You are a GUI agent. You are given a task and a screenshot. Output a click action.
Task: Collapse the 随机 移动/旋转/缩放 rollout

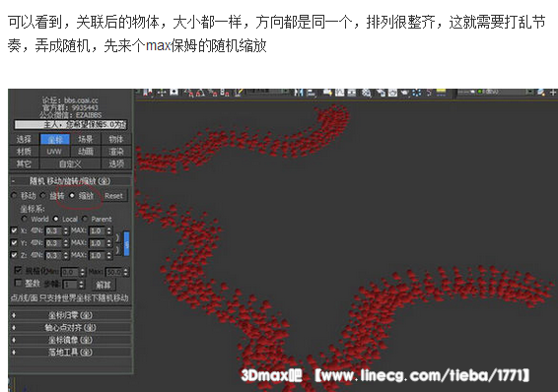coord(70,181)
